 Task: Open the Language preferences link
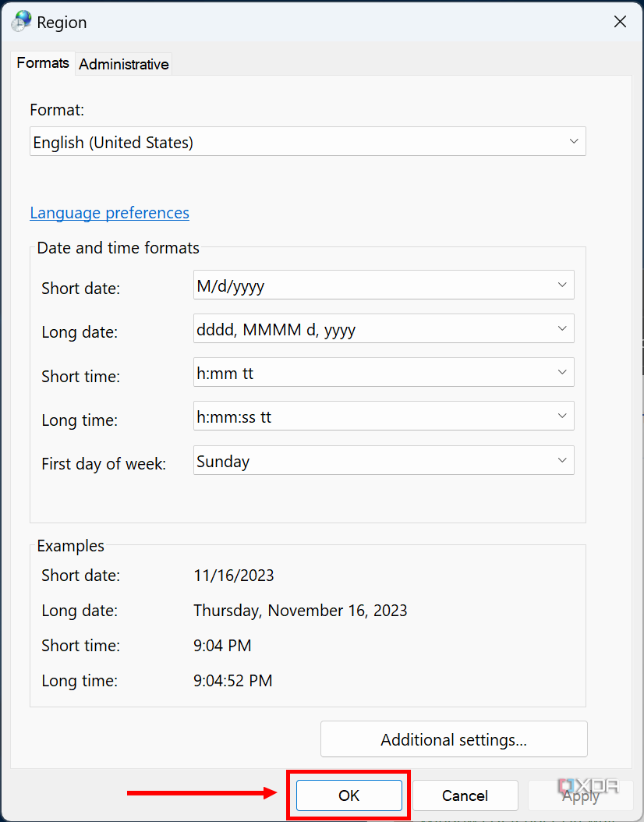click(109, 213)
